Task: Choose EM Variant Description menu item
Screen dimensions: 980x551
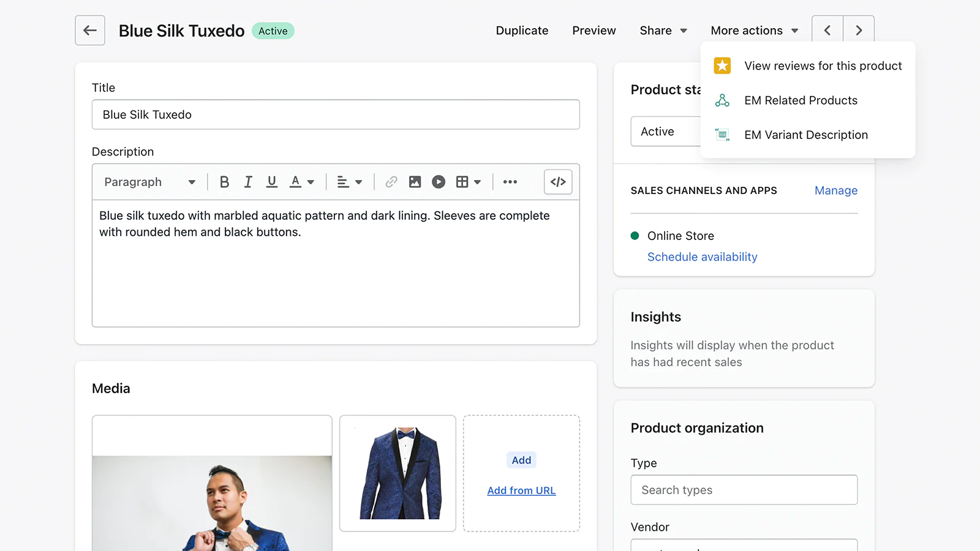Action: (805, 135)
